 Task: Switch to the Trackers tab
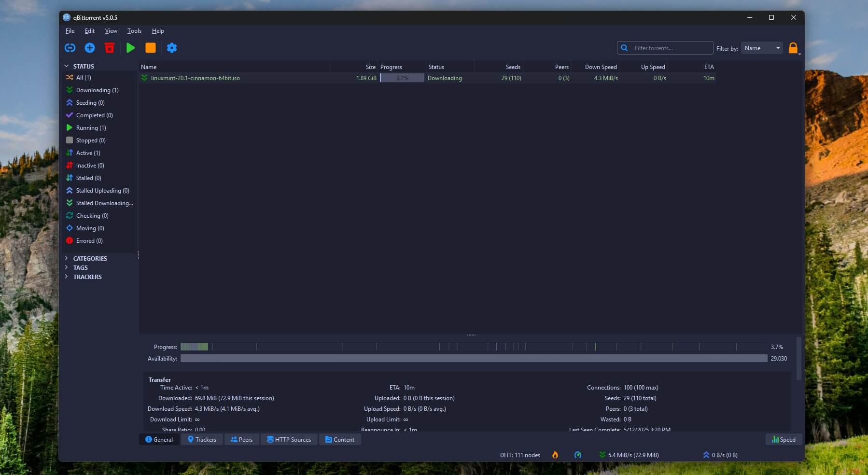click(x=202, y=439)
